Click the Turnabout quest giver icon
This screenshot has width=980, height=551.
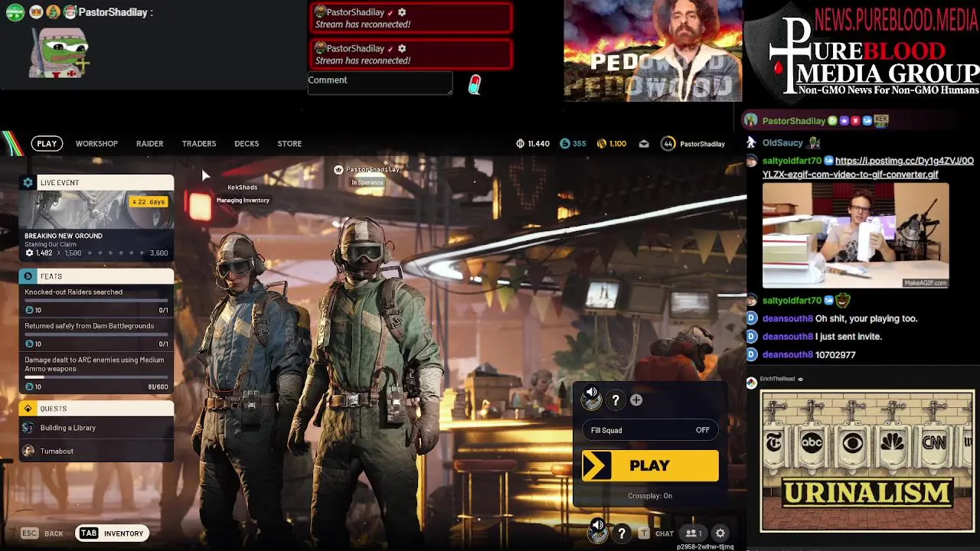28,451
